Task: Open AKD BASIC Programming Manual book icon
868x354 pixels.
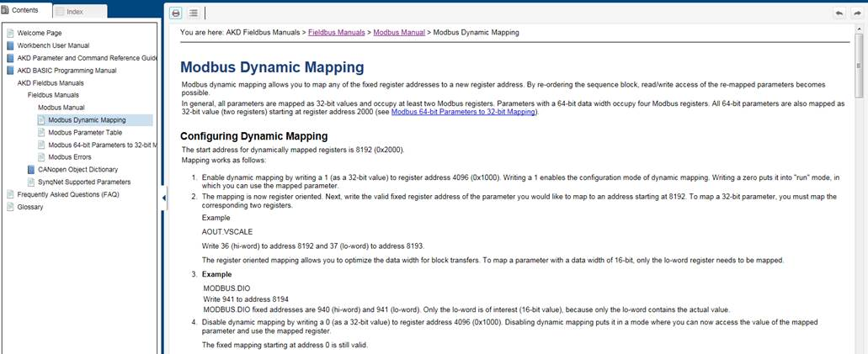Action: click(x=10, y=71)
